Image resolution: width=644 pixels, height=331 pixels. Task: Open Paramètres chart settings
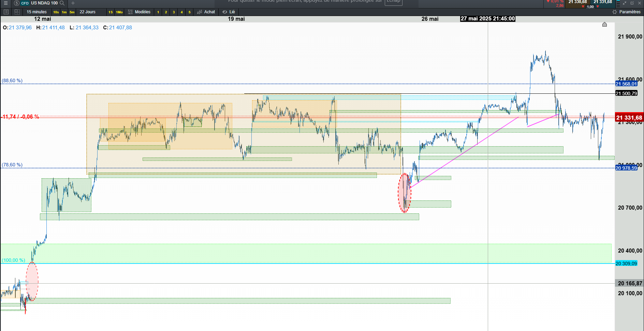tap(626, 12)
